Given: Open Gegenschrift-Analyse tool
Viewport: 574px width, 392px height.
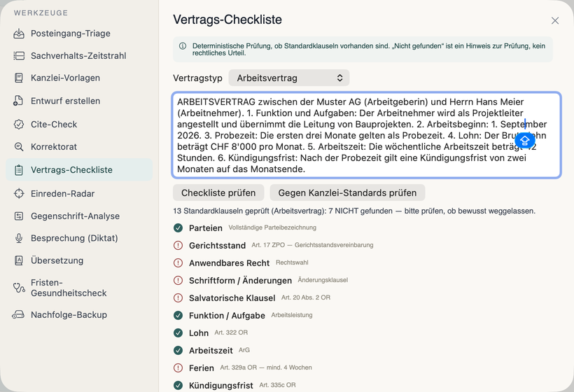Looking at the screenshot, I should point(79,216).
